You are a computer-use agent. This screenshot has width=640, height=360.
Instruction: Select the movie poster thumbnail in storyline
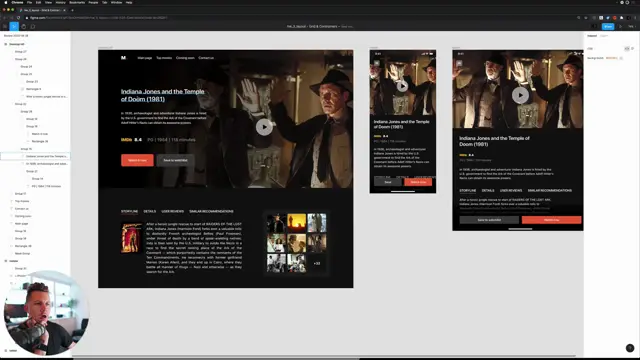point(131,238)
